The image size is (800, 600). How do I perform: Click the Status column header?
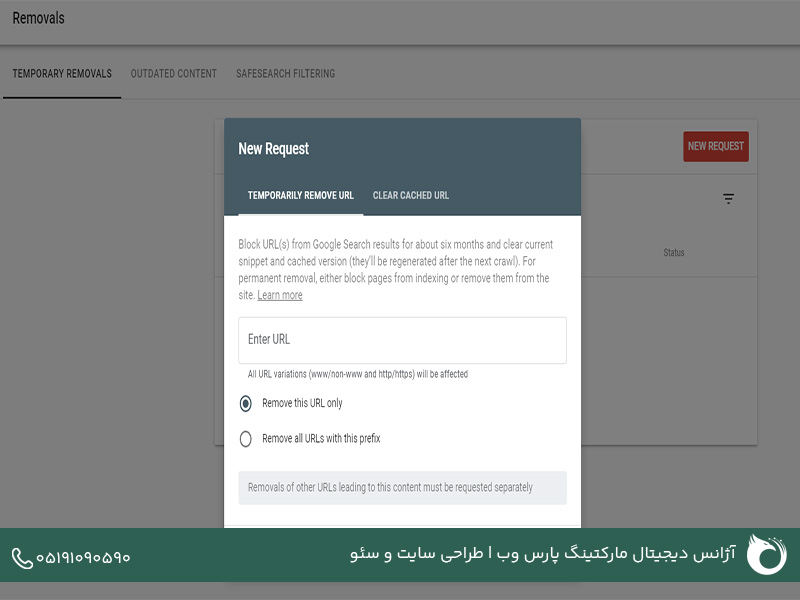coord(673,252)
